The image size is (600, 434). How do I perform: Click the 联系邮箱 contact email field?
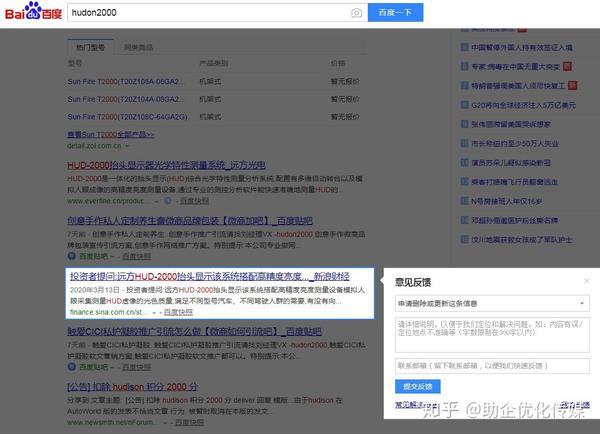tap(492, 366)
